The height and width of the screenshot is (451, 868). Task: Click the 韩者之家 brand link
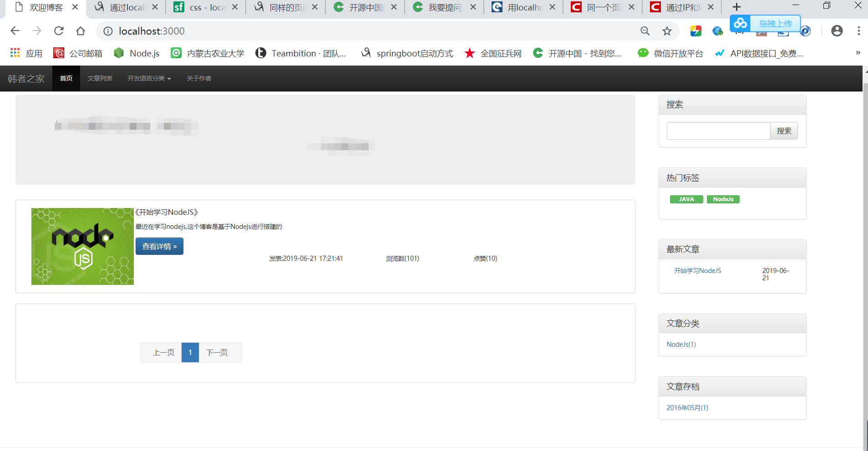point(26,79)
